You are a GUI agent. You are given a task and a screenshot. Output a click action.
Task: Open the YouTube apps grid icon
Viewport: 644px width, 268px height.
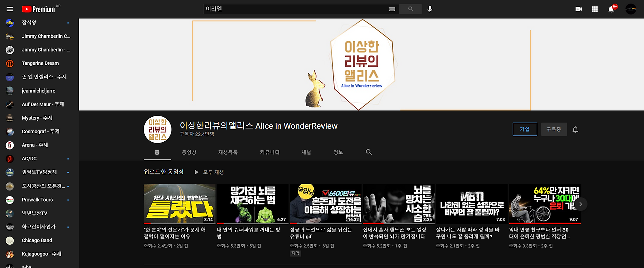point(595,9)
